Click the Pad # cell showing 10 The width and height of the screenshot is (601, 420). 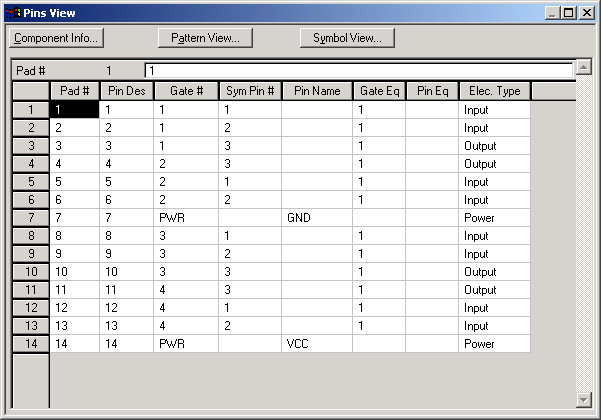[x=74, y=272]
